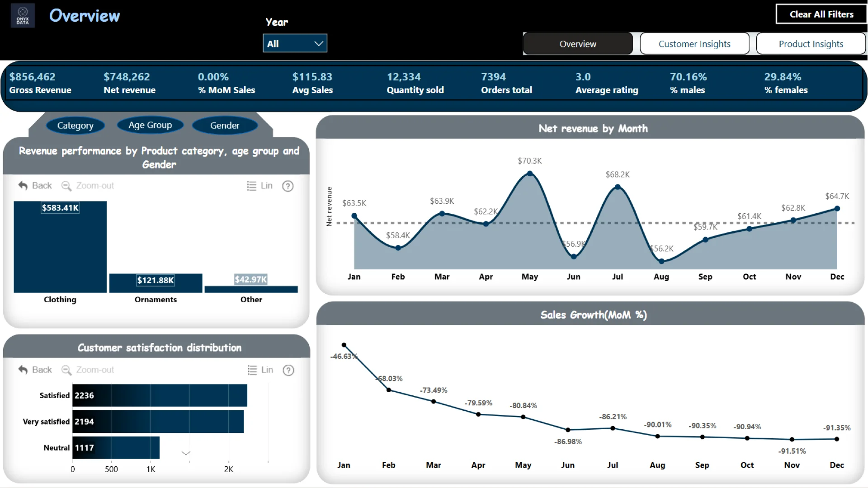Click the Aug net revenue point $56.2K
The width and height of the screenshot is (868, 488).
[x=661, y=261]
